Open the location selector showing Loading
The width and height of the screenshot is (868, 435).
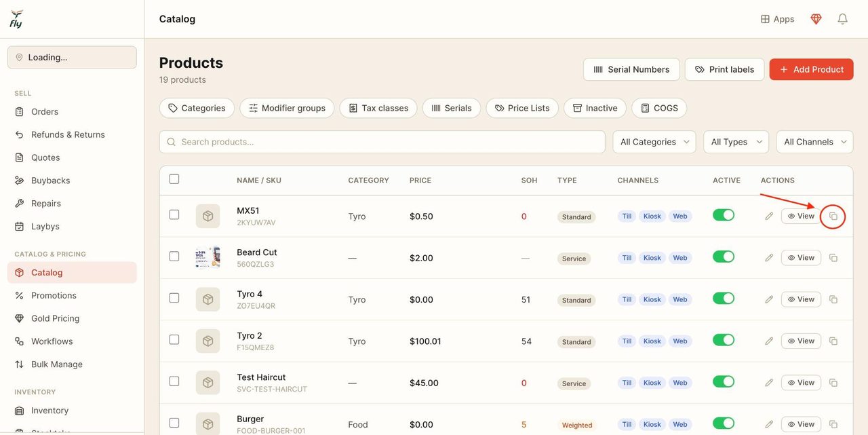coord(72,58)
